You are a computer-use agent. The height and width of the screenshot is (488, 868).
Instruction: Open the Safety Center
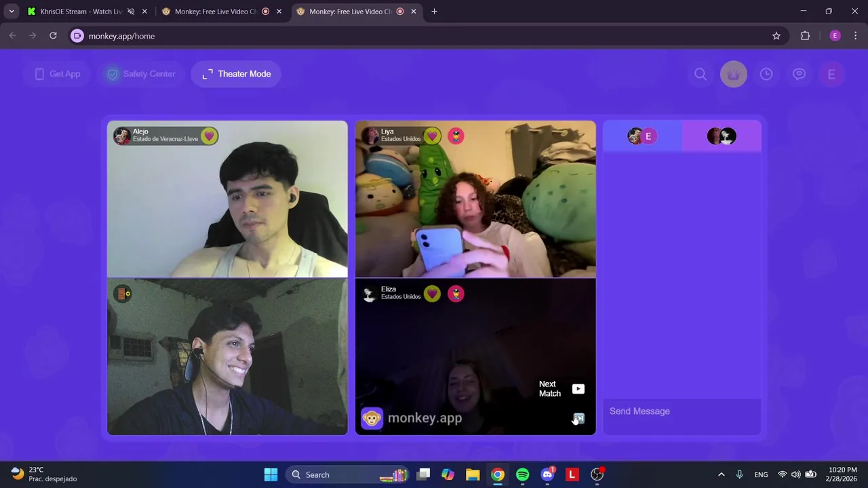click(x=140, y=74)
